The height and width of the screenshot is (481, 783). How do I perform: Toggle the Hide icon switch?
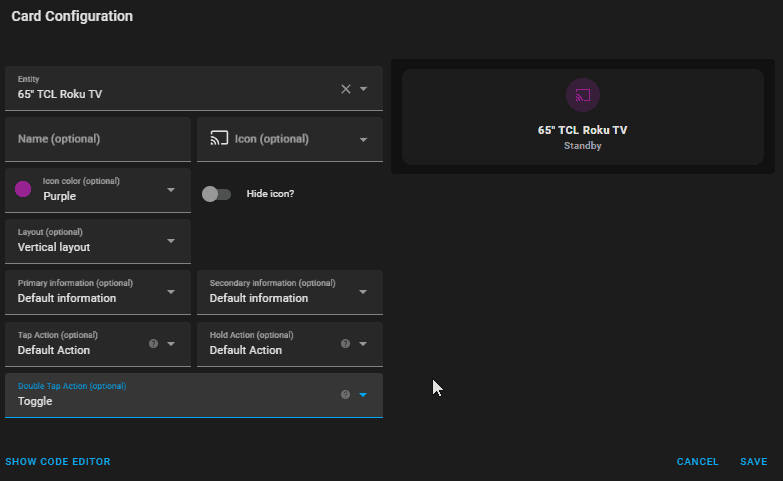pyautogui.click(x=216, y=194)
